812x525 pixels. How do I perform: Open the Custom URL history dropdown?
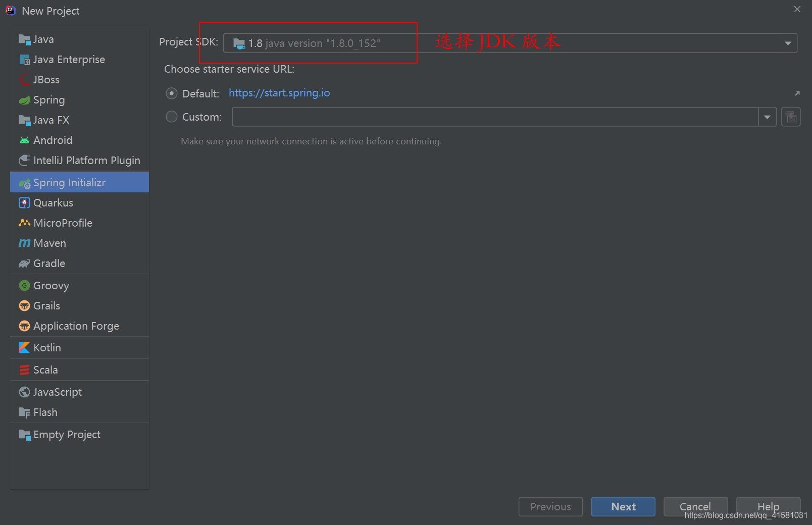tap(767, 117)
